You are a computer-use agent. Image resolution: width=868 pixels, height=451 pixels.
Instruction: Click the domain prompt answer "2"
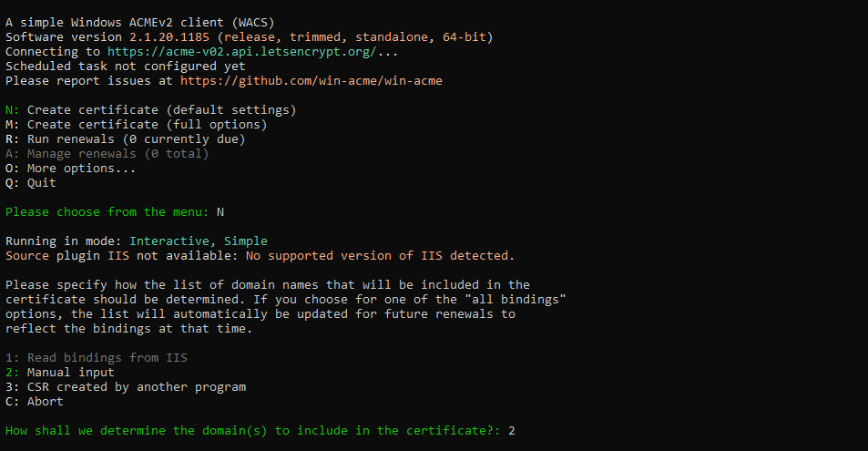tap(512, 430)
